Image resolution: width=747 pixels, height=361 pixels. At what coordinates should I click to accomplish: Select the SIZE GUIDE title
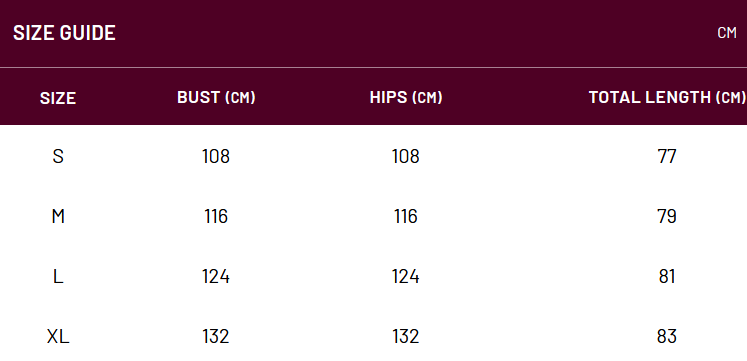pyautogui.click(x=64, y=32)
